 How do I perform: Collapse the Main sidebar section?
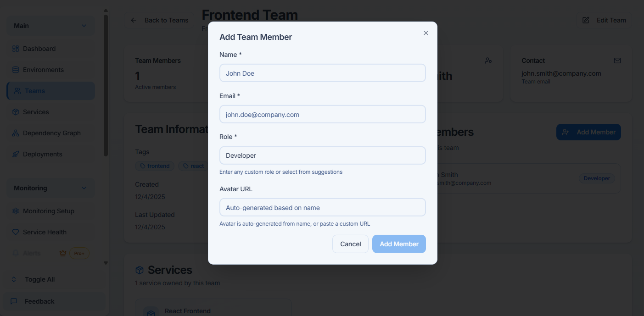tap(84, 26)
